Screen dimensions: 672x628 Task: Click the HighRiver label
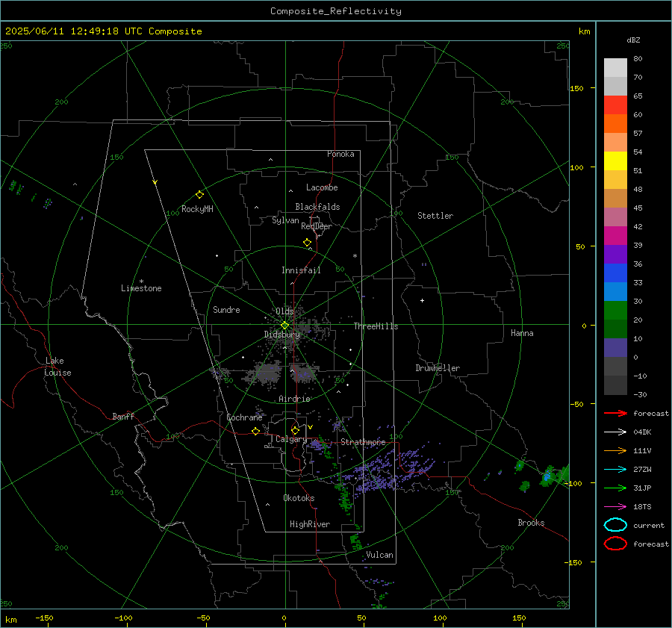pos(310,524)
